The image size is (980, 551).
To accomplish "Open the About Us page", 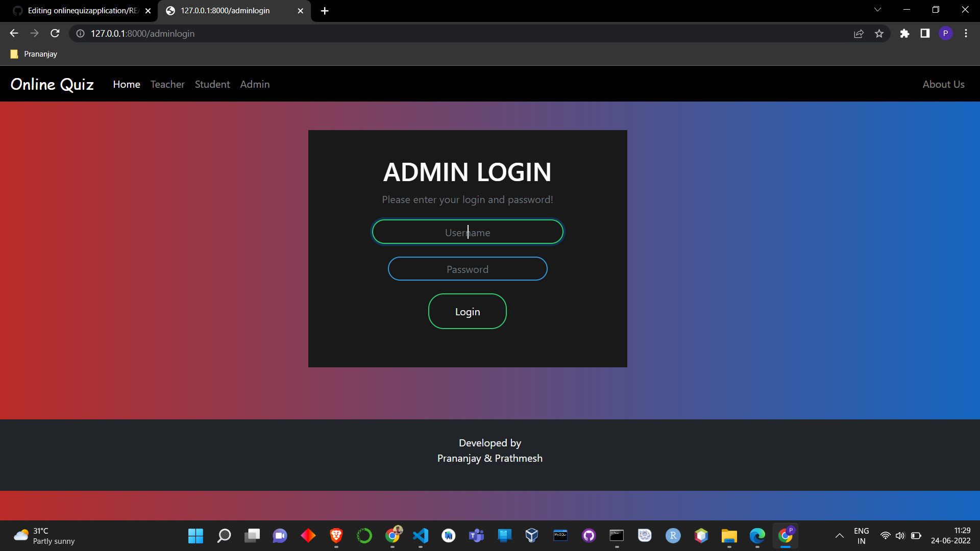I will (943, 84).
